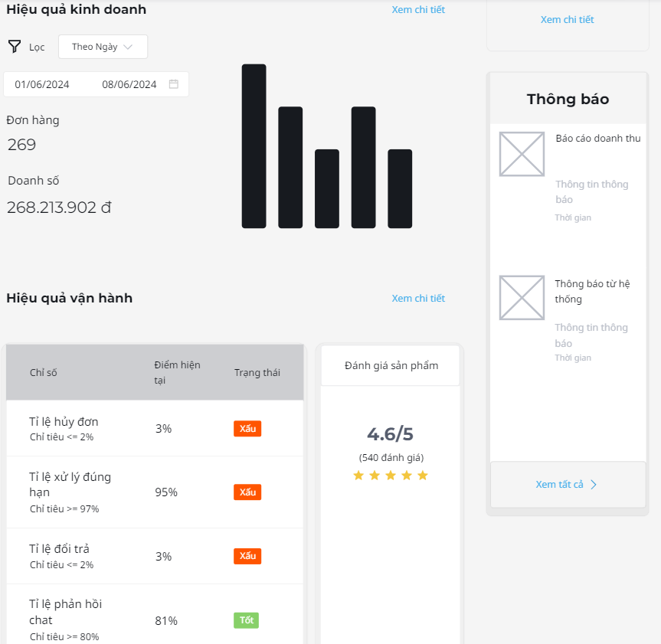Select Tỉ lệ xử lý đúng hạn row label
The height and width of the screenshot is (644, 661).
coord(70,485)
